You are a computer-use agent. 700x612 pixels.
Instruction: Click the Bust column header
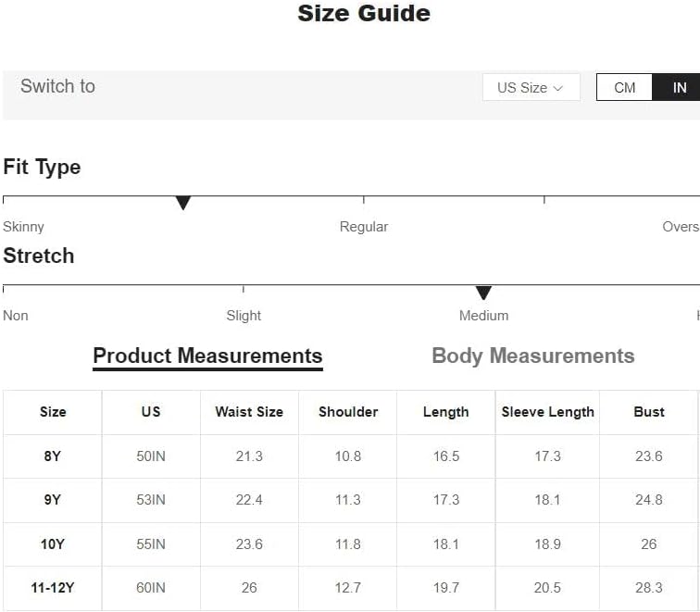pos(649,412)
